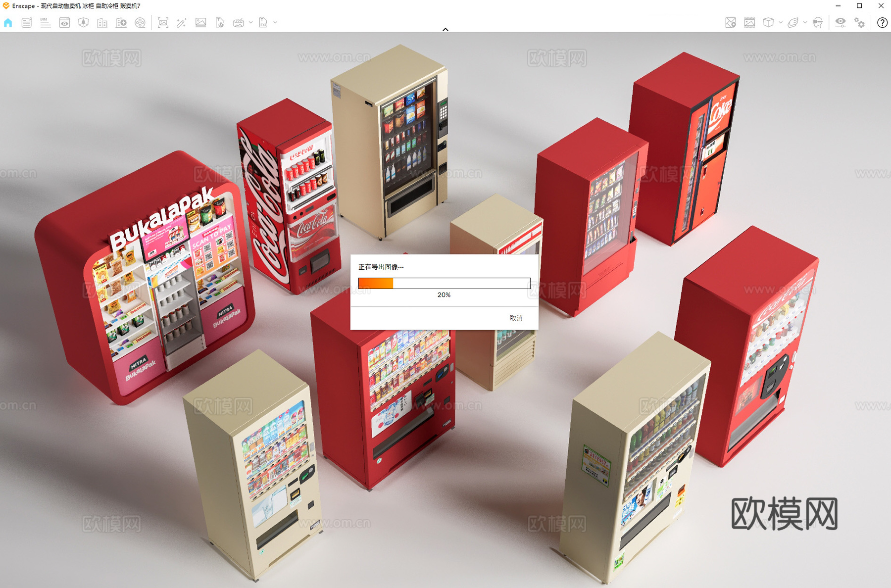Image resolution: width=891 pixels, height=588 pixels.
Task: Click the magic wand AI enhancer icon
Action: pyautogui.click(x=182, y=23)
